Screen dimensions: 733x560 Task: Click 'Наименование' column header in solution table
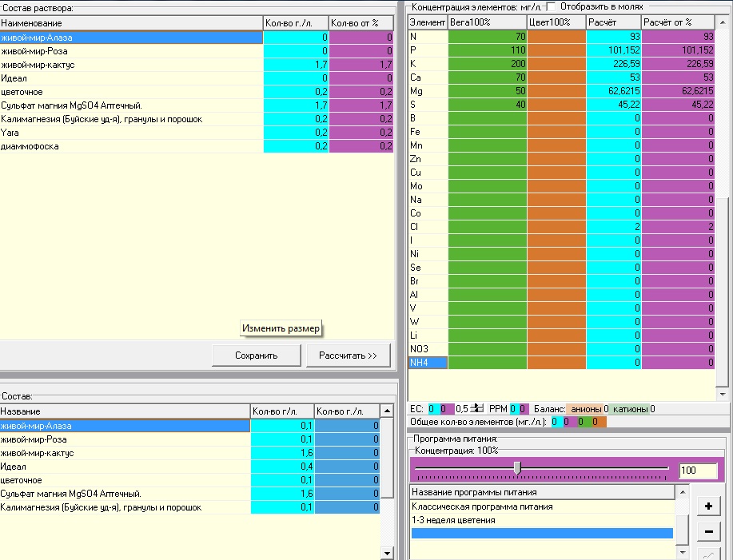pos(131,23)
